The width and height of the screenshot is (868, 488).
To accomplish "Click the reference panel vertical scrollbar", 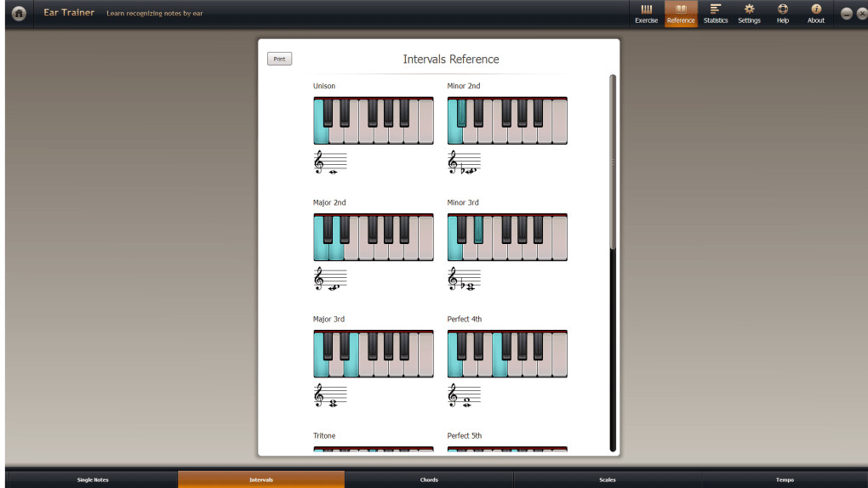I will click(x=613, y=263).
